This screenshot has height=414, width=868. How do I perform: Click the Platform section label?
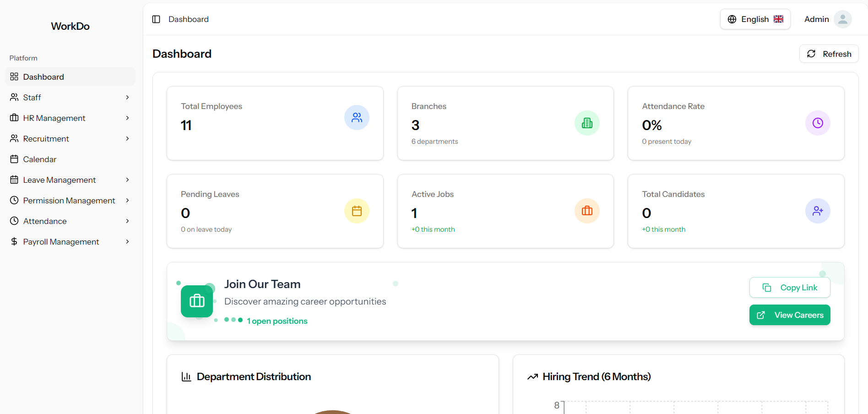pos(23,58)
